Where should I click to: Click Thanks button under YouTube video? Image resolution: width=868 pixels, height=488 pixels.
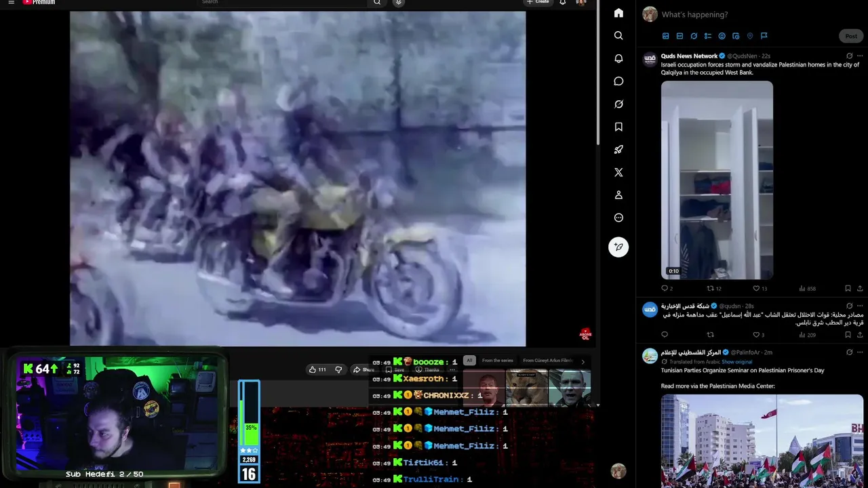coord(427,369)
